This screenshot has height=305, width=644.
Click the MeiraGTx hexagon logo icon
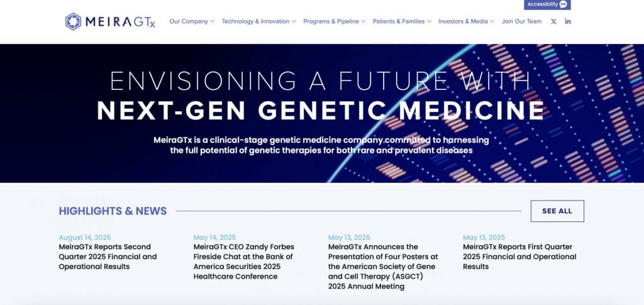tap(74, 21)
